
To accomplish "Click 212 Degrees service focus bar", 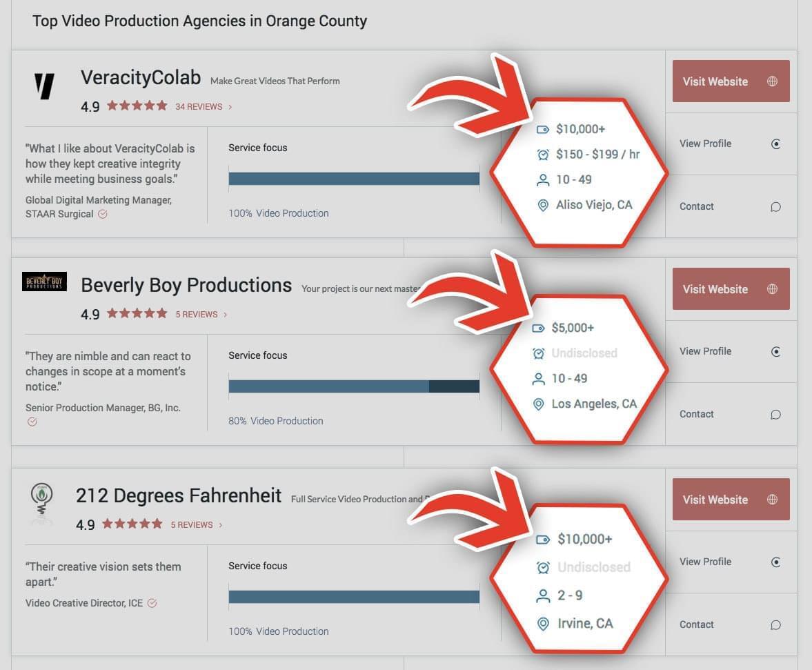I will coord(354,597).
